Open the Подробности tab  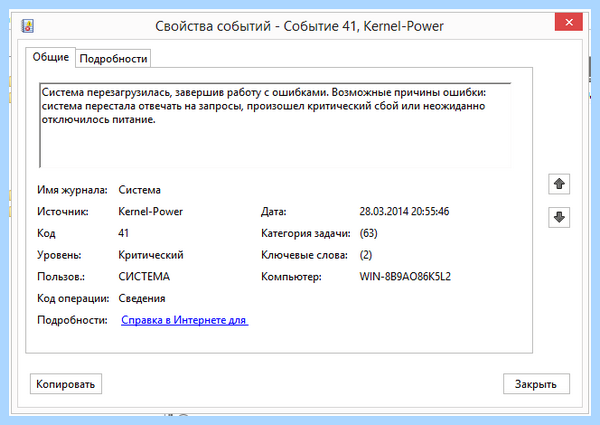pos(113,59)
